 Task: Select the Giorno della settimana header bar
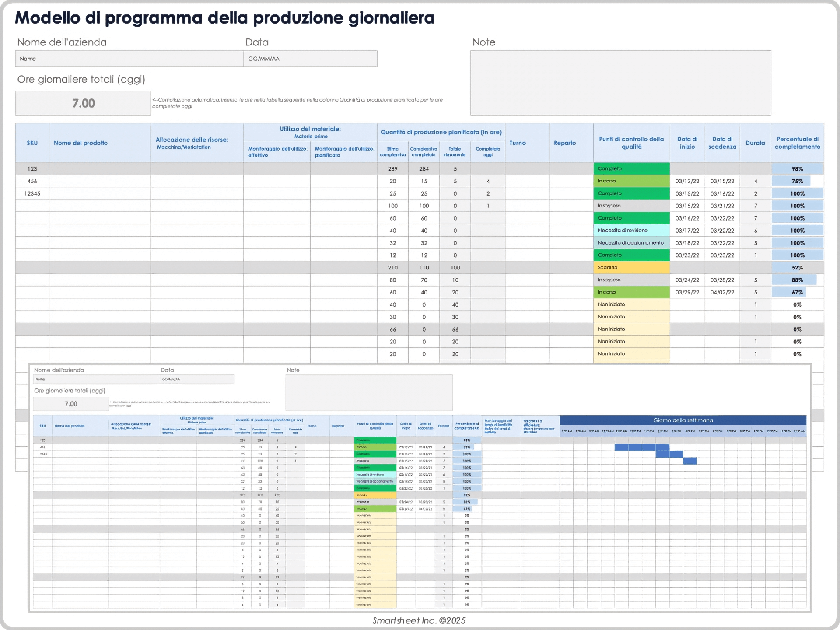click(x=683, y=420)
